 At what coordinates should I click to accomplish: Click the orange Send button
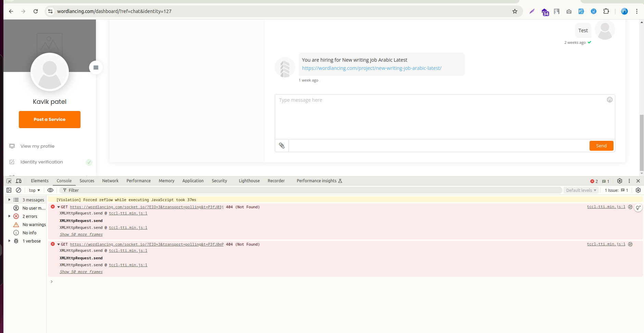[x=601, y=146]
